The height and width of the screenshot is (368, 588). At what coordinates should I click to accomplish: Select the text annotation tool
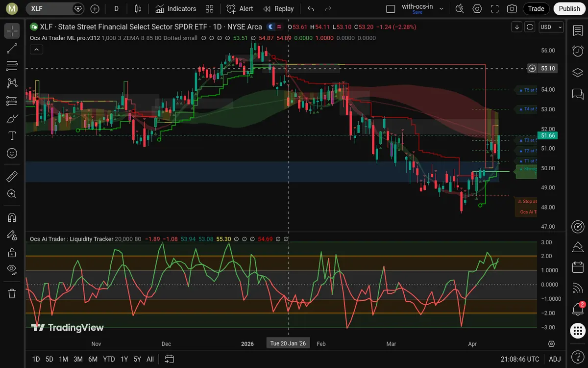(x=12, y=136)
